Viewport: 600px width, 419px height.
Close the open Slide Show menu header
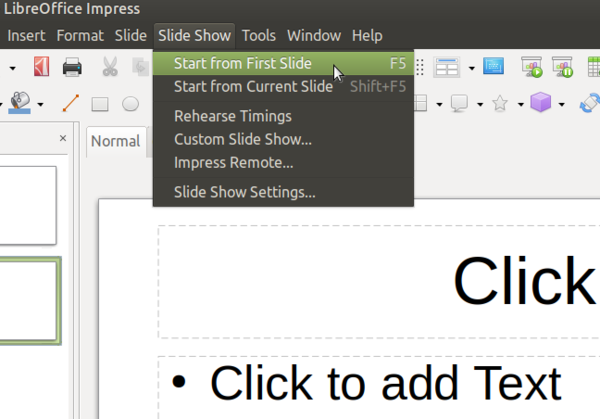click(x=194, y=36)
